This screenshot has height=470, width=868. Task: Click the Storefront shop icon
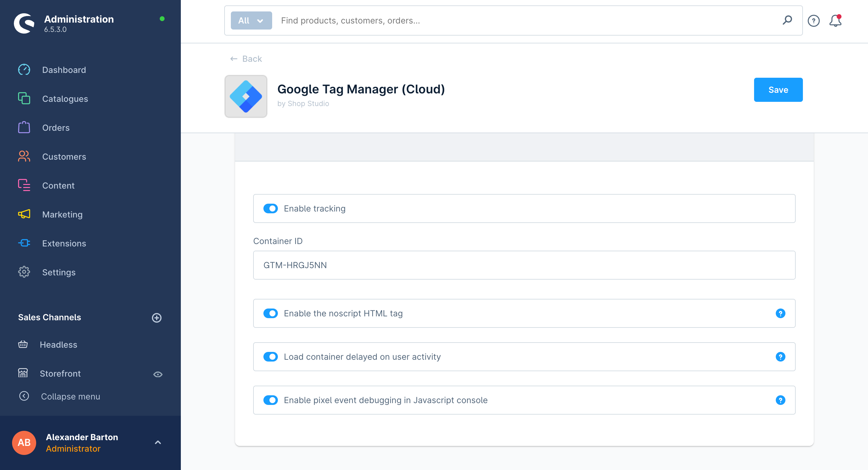[23, 373]
